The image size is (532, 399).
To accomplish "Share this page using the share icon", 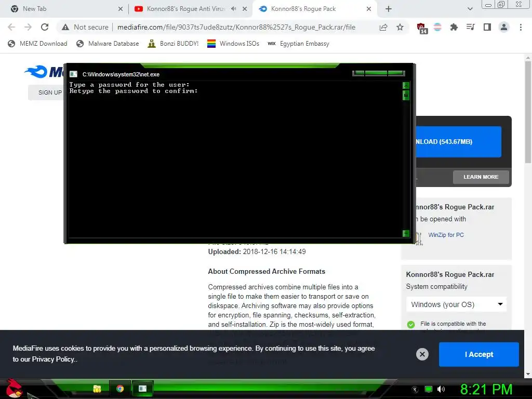I will 383,27.
